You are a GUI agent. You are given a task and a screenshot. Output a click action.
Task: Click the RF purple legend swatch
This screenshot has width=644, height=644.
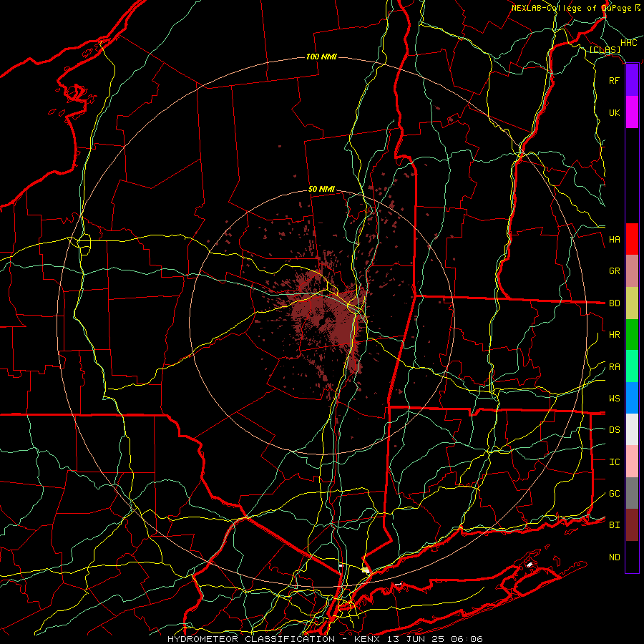pos(632,80)
